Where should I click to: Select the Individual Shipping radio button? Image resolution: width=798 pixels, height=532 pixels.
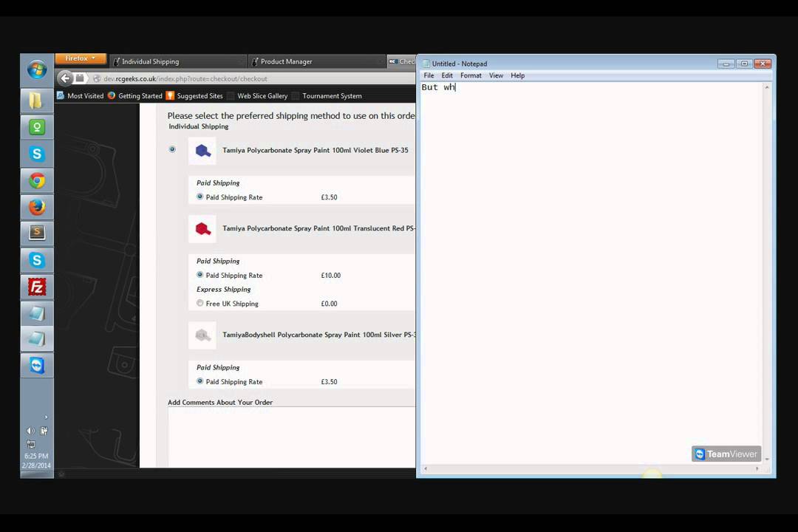pos(172,149)
